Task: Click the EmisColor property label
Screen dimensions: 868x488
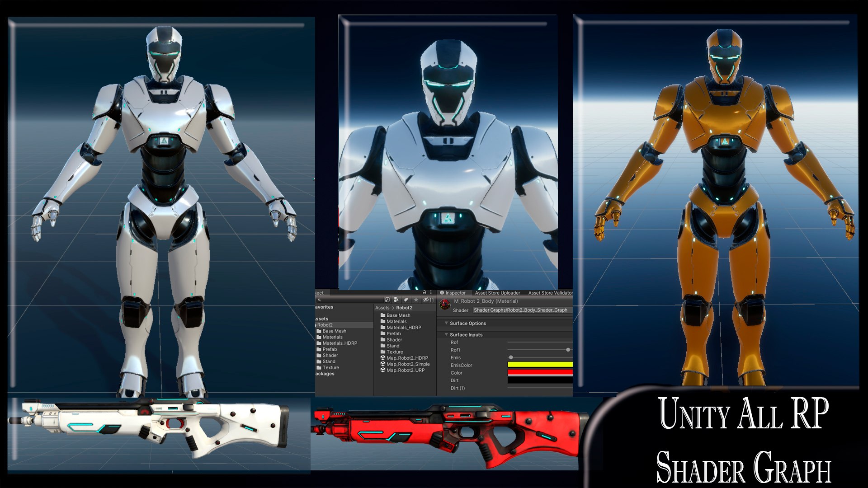Action: [461, 366]
